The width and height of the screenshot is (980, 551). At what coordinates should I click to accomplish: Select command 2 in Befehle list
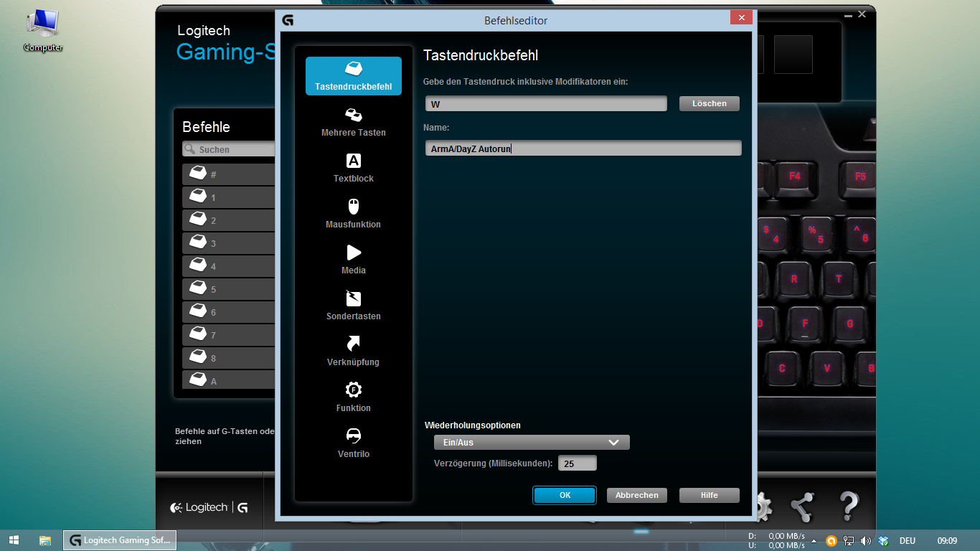coord(229,220)
